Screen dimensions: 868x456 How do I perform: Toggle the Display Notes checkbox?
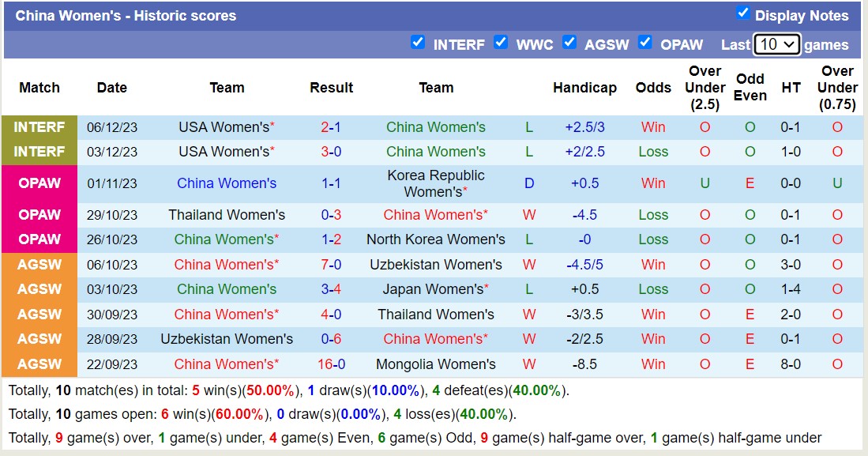tap(742, 13)
